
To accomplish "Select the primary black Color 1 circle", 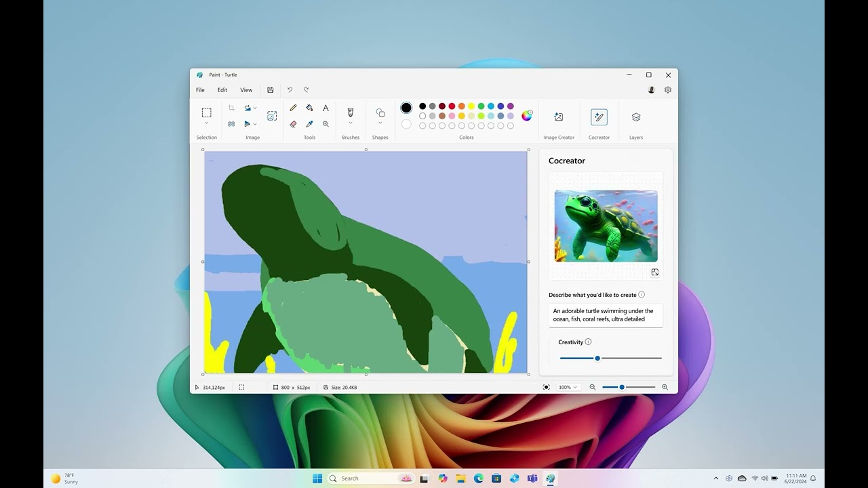I will point(406,108).
